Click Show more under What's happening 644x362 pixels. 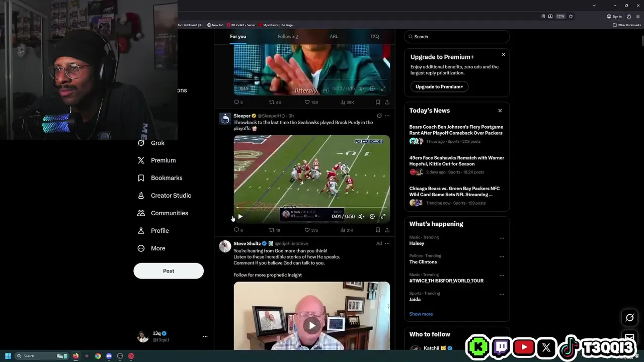pyautogui.click(x=421, y=314)
